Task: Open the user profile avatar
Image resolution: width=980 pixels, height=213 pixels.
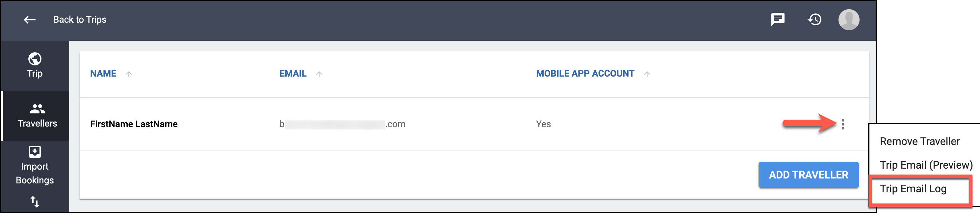Action: pyautogui.click(x=849, y=20)
